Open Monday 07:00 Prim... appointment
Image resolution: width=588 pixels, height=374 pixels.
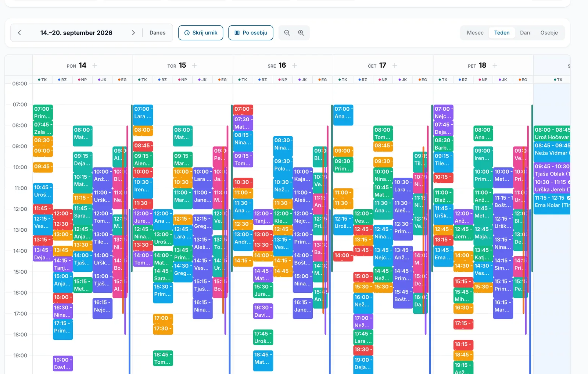click(43, 112)
